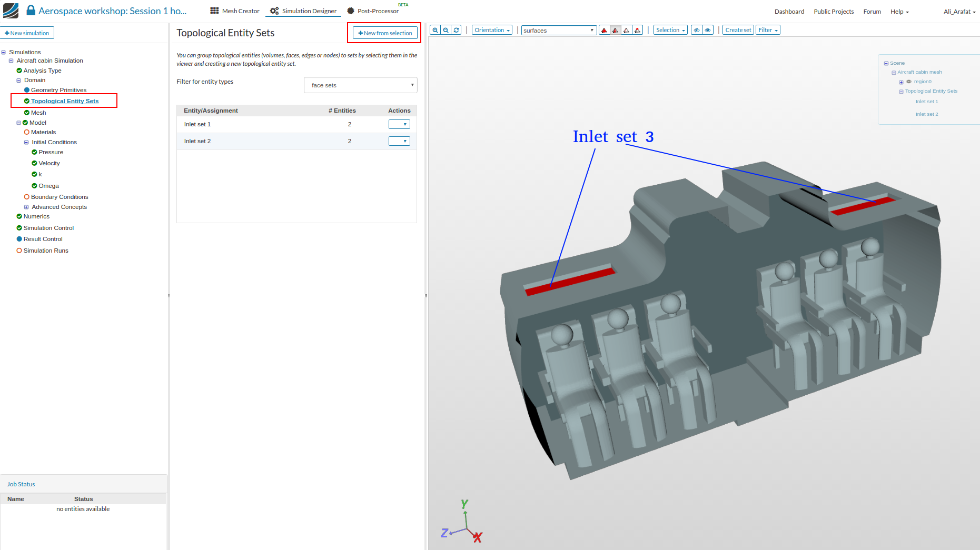
Task: Click New from selection button
Action: tap(385, 33)
